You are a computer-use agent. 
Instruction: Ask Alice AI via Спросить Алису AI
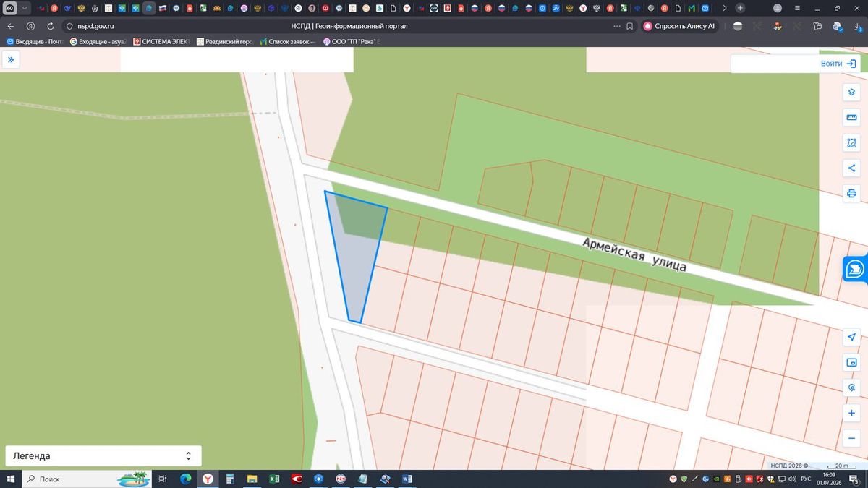pyautogui.click(x=679, y=26)
